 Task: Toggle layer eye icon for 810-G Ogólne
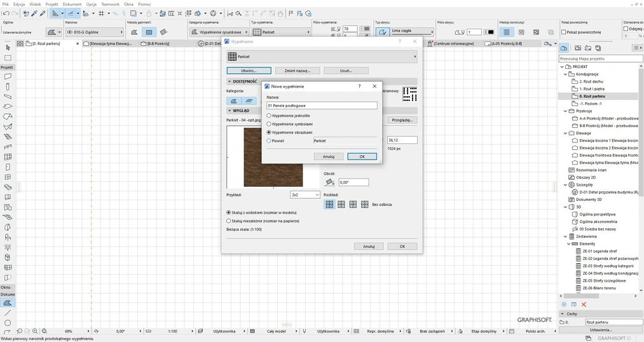click(69, 32)
